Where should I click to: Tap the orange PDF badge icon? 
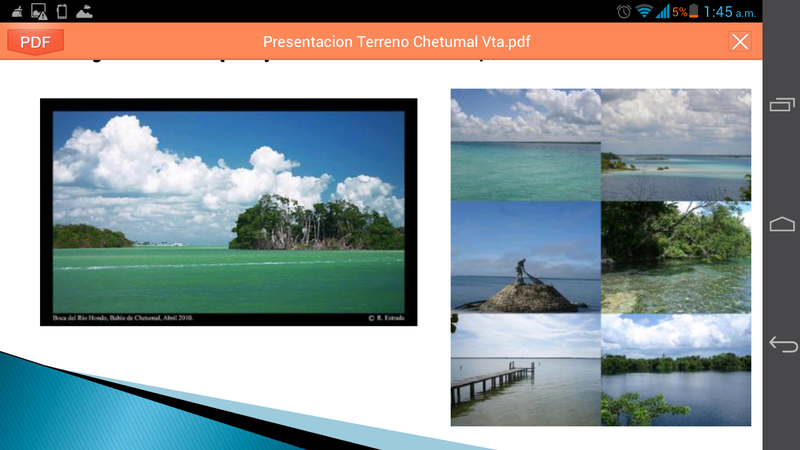tap(35, 41)
